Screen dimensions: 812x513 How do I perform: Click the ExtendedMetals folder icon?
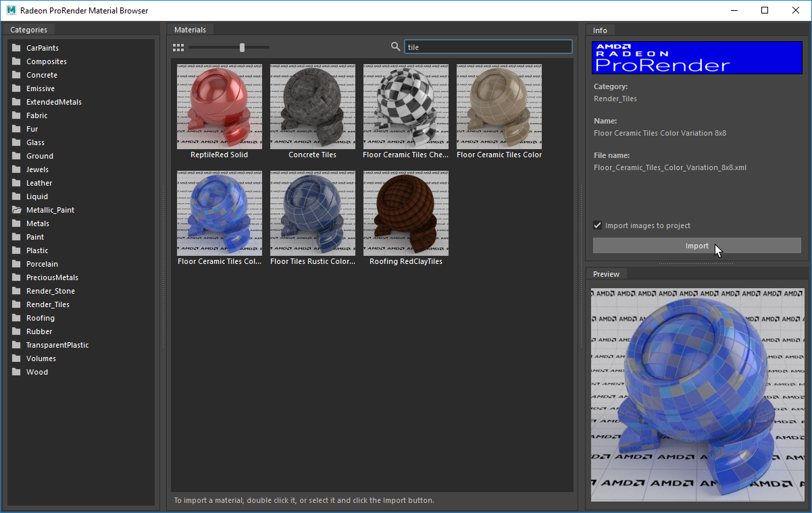click(x=16, y=102)
